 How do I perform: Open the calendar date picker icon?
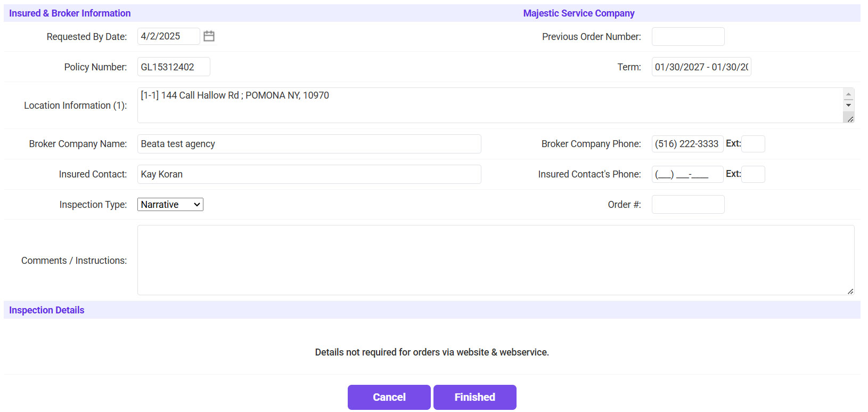click(x=209, y=36)
